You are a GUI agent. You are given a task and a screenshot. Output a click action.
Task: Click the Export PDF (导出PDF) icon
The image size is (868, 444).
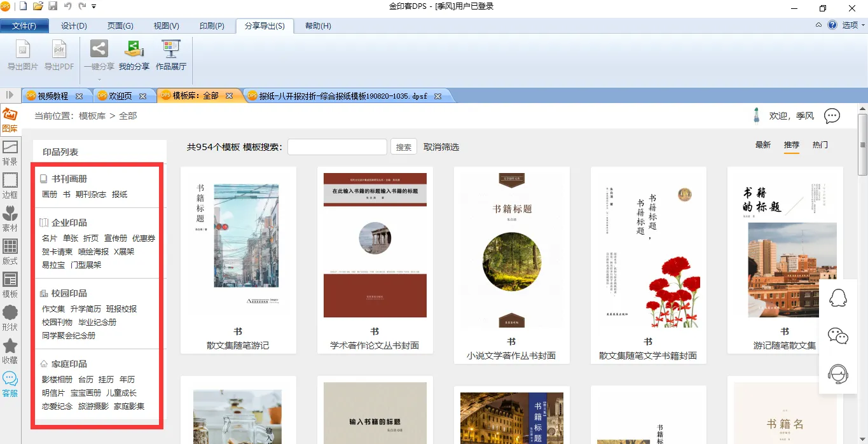point(59,50)
